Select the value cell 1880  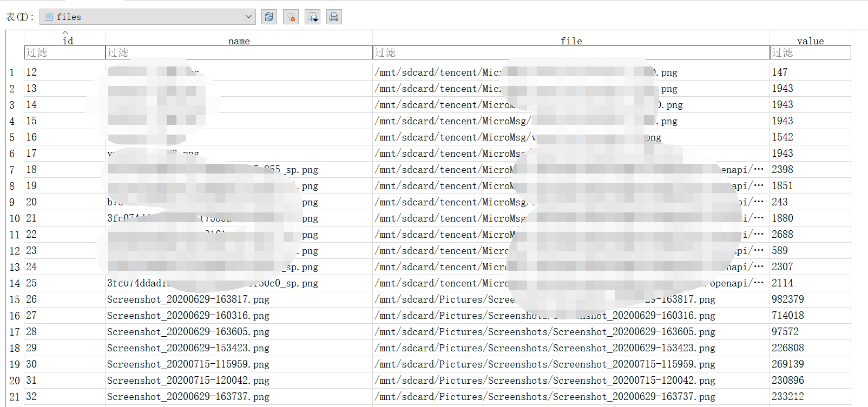[x=811, y=218]
